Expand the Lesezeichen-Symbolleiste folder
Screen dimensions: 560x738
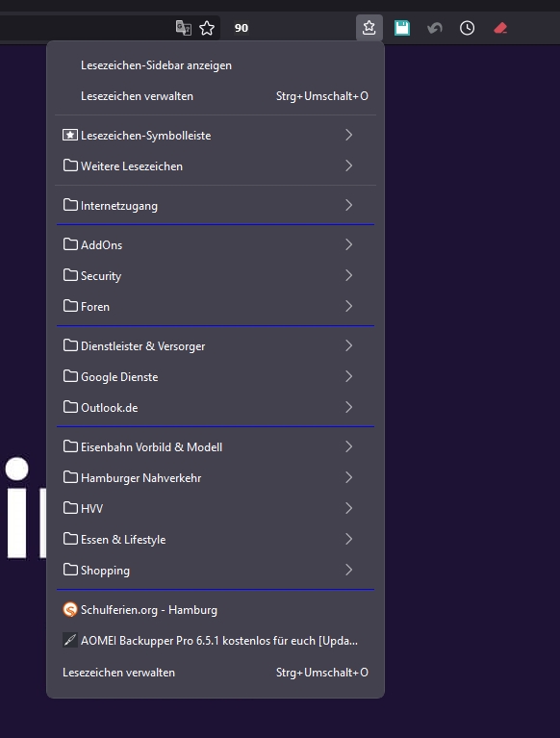click(x=216, y=135)
